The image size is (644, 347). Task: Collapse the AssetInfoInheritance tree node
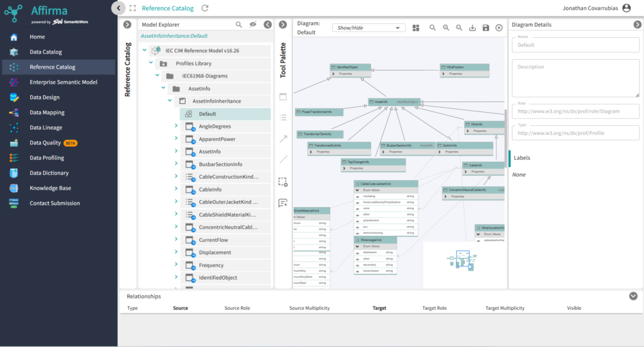click(170, 101)
